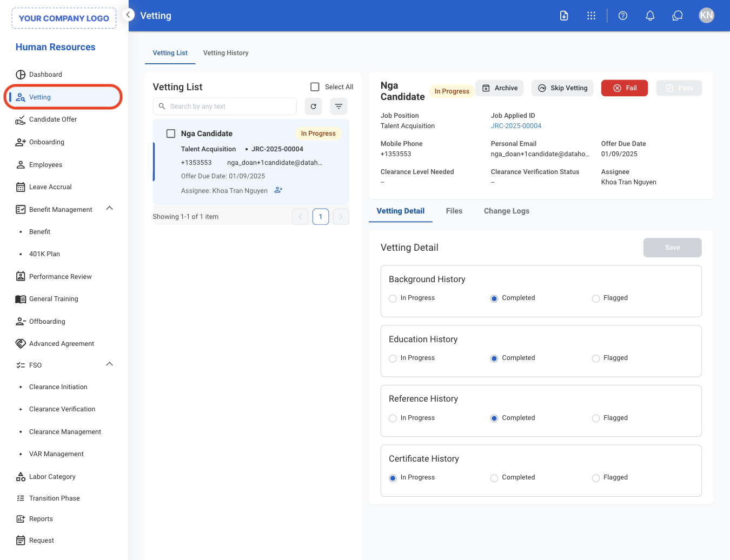Open Clearance Management under FSO

65,432
